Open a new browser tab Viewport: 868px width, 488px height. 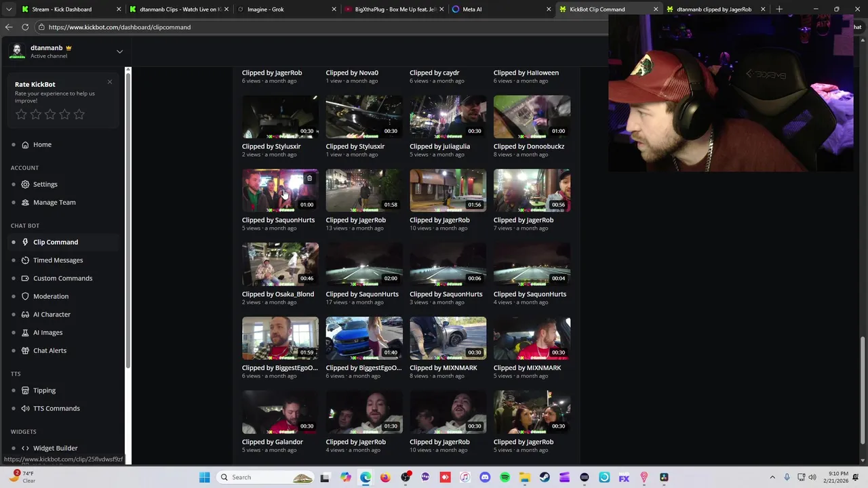pos(779,9)
